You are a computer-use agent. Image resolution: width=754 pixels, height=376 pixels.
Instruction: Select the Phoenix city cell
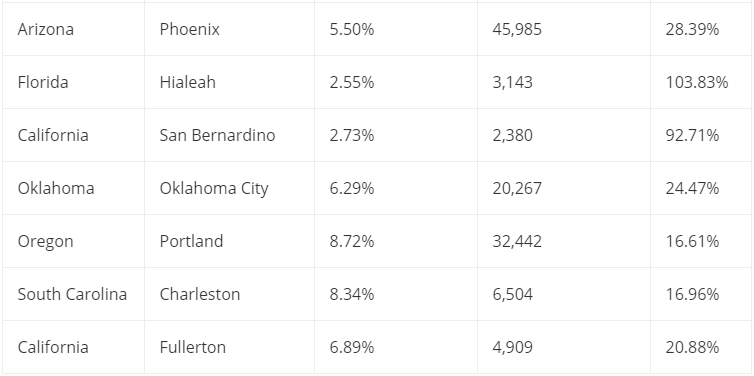[x=229, y=29]
